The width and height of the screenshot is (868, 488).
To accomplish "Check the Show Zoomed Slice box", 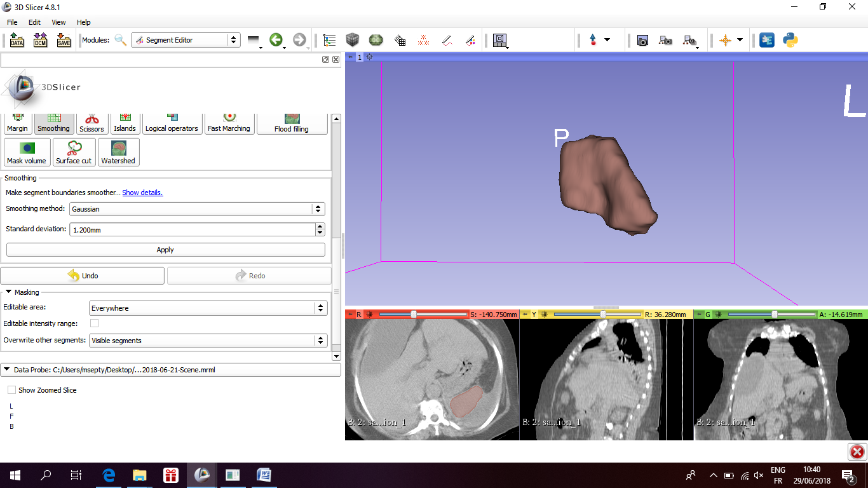I will (x=12, y=390).
